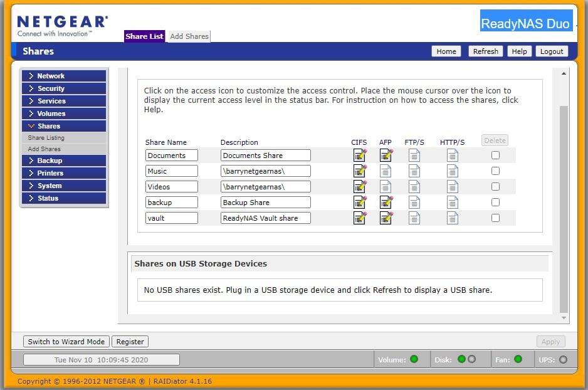Edit the vault share description field
Screen dimensions: 588x390
click(266, 218)
